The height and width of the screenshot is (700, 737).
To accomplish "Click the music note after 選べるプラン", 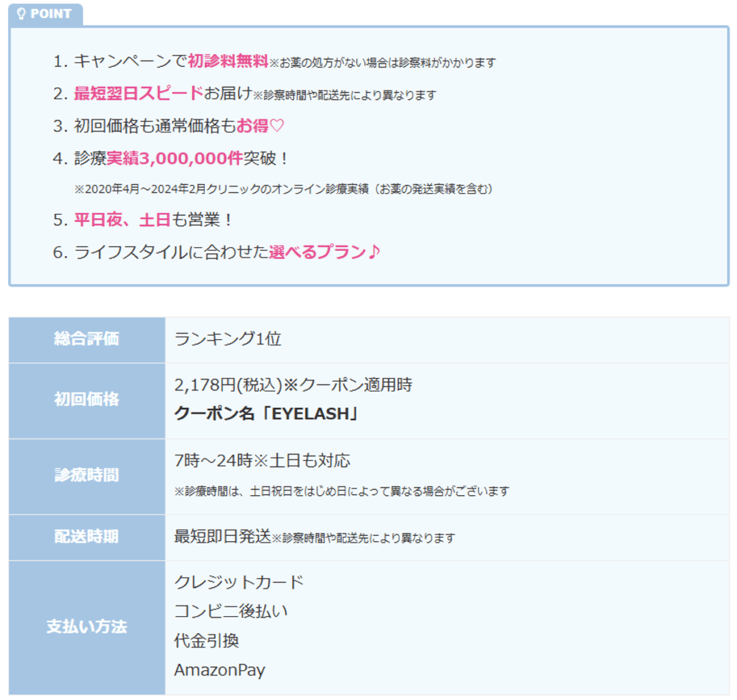I will pyautogui.click(x=374, y=253).
